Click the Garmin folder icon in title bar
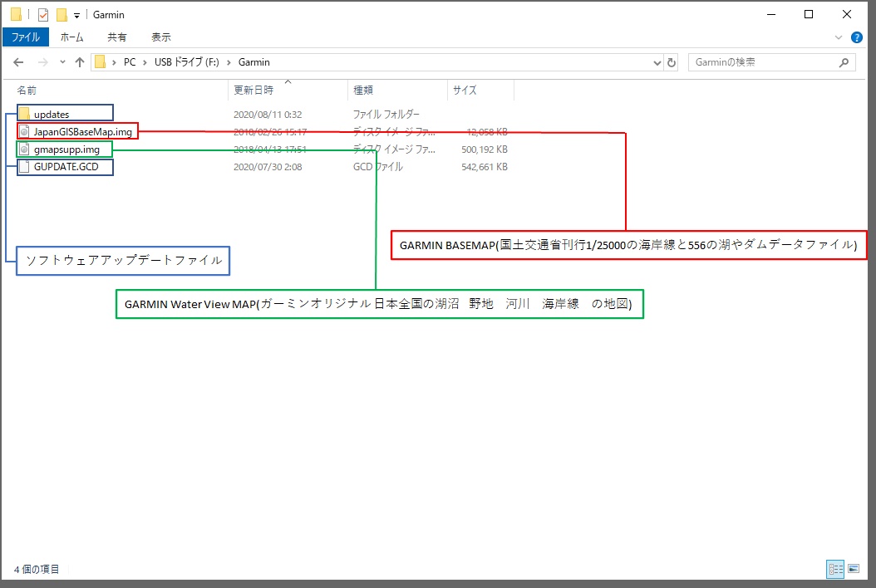 click(16, 14)
